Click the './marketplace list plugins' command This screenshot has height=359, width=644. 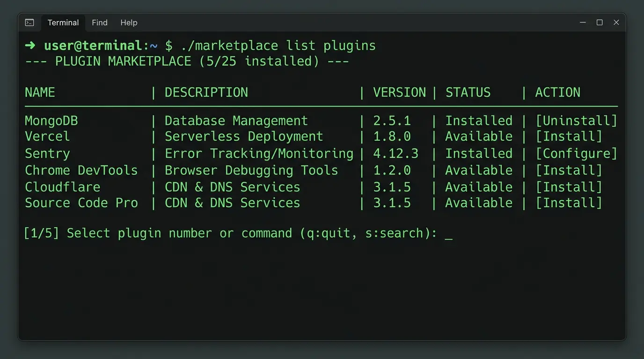click(278, 46)
